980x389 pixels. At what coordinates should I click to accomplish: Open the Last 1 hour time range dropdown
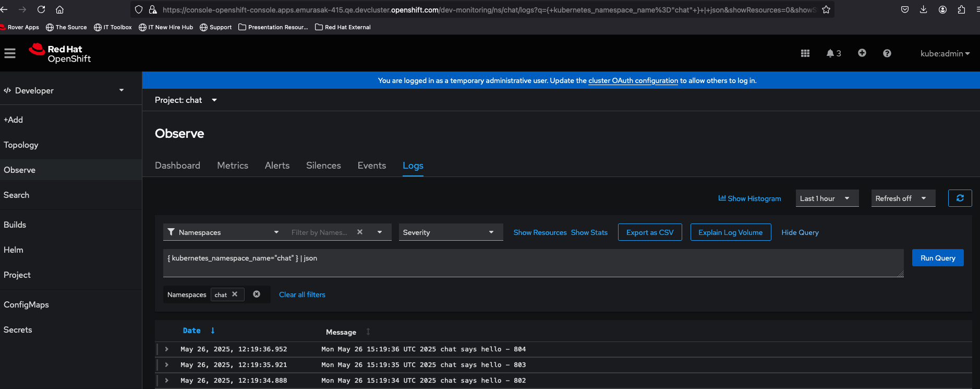(x=826, y=198)
